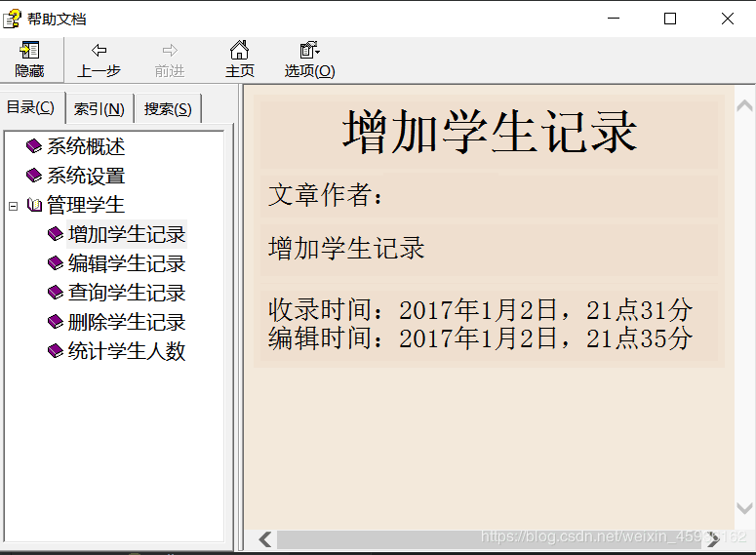
Task: Click page icon beside 删除学生记录
Action: 56,322
